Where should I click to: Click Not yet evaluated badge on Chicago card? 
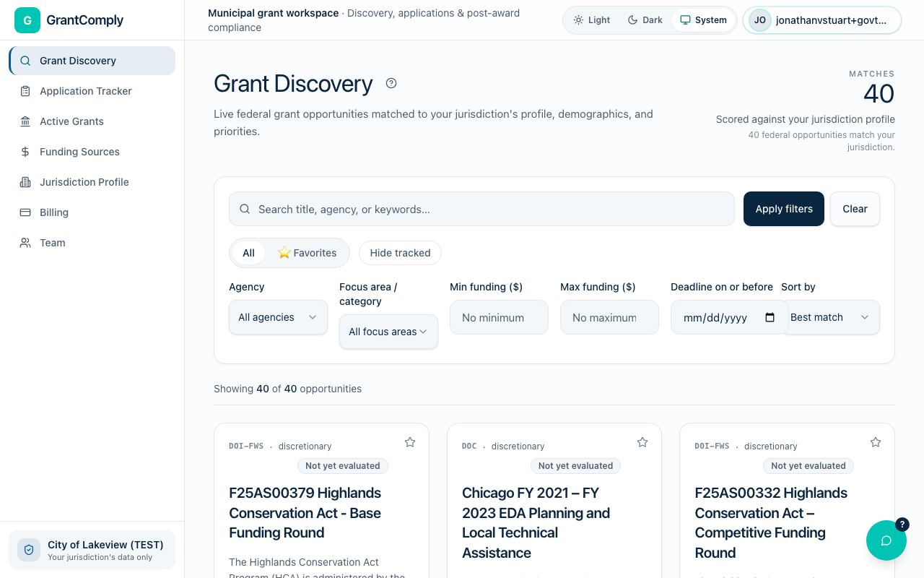click(x=575, y=466)
